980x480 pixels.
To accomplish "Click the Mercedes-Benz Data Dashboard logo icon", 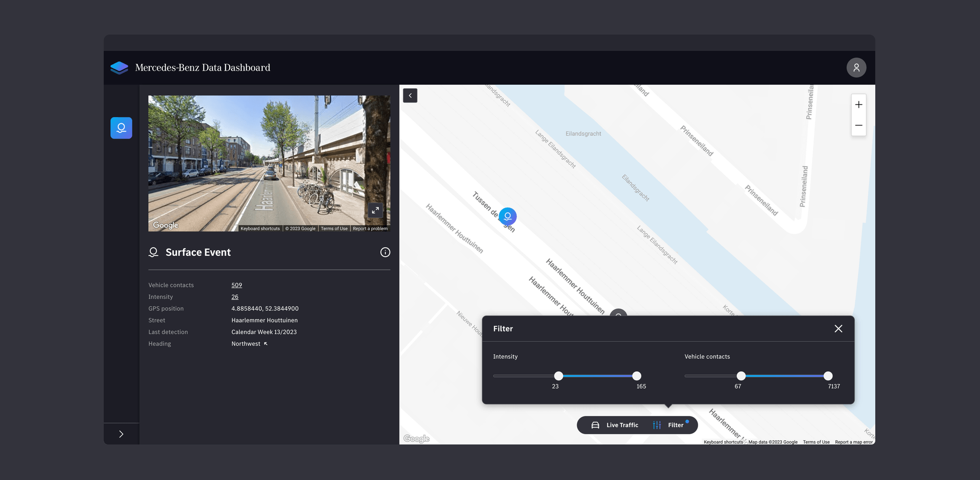I will point(119,68).
